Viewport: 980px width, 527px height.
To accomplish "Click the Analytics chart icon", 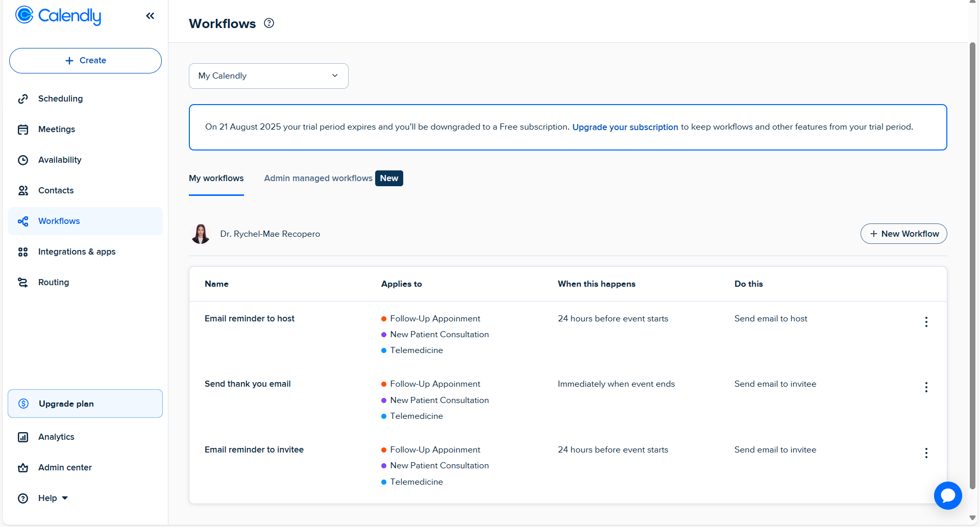I will (x=23, y=437).
